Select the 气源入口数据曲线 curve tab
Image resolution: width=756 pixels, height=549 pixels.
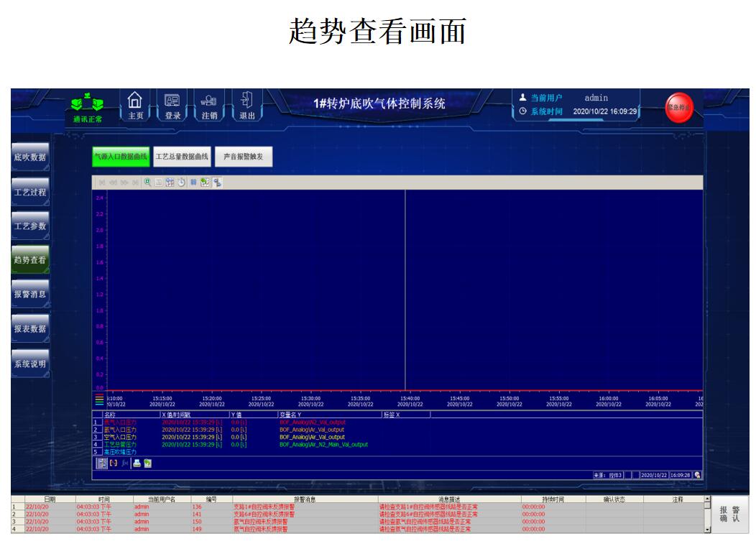[121, 156]
